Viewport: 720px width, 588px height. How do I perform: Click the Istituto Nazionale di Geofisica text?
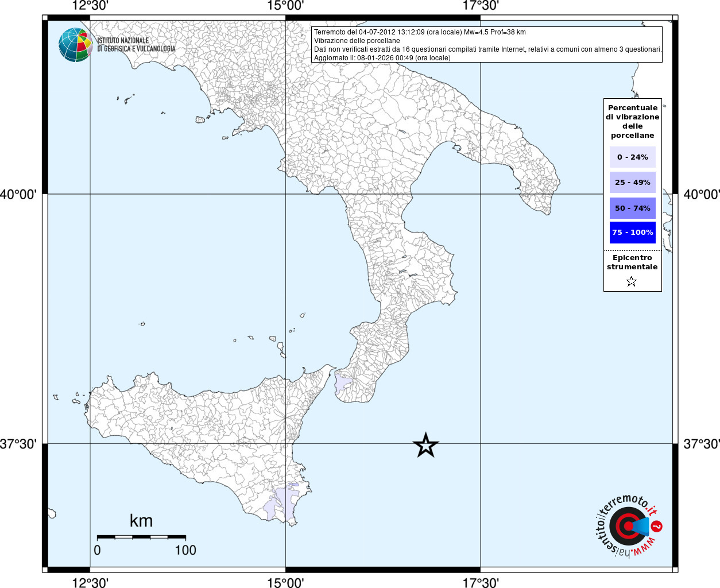(x=136, y=45)
